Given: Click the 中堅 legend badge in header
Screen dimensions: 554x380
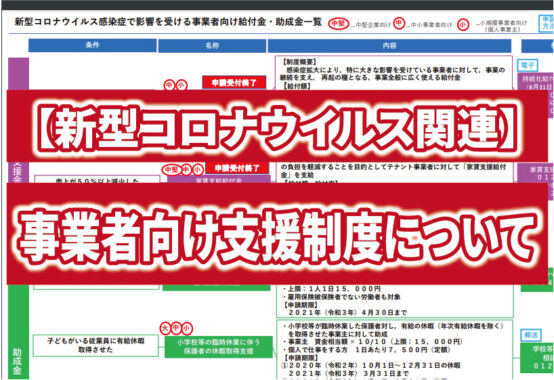Looking at the screenshot, I should click(338, 24).
